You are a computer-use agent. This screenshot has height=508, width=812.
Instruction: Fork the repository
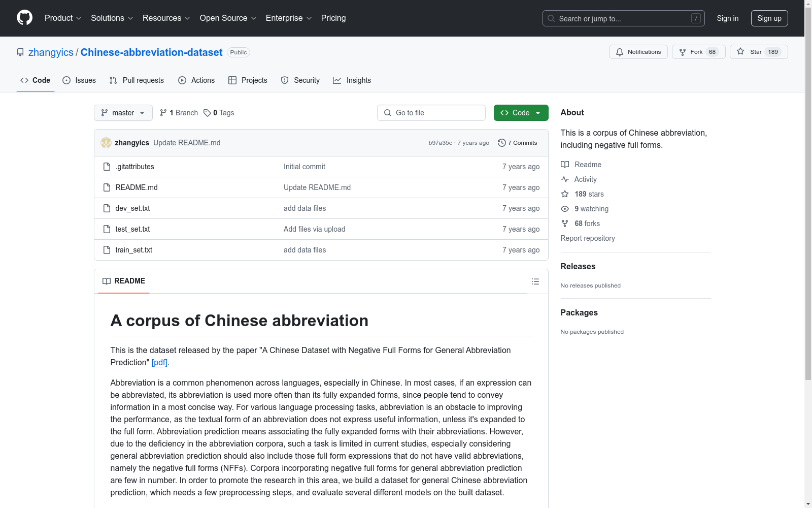[x=699, y=52]
